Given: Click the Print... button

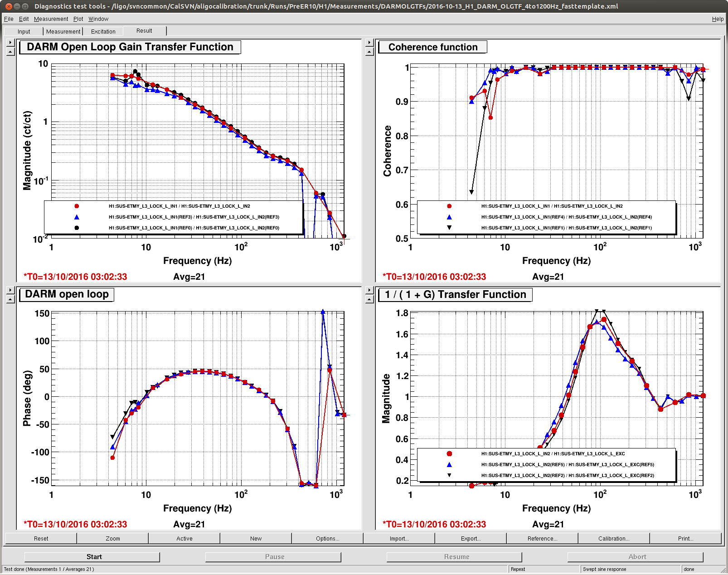Looking at the screenshot, I should (x=686, y=538).
